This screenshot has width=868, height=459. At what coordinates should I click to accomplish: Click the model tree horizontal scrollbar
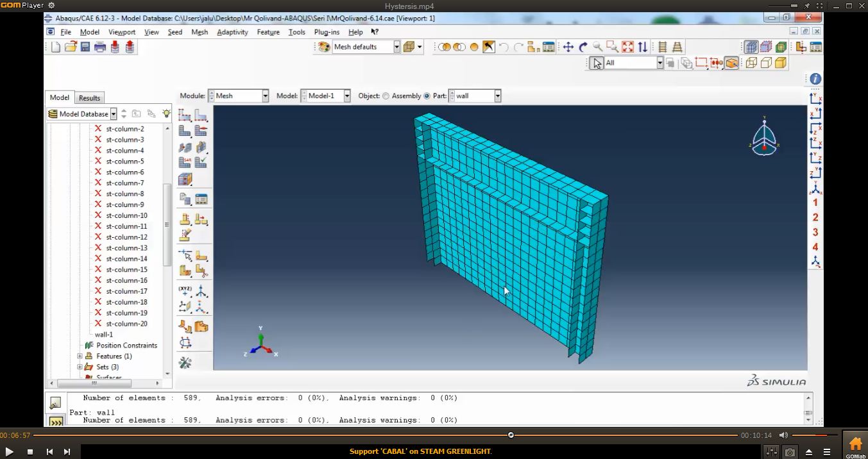pos(94,383)
